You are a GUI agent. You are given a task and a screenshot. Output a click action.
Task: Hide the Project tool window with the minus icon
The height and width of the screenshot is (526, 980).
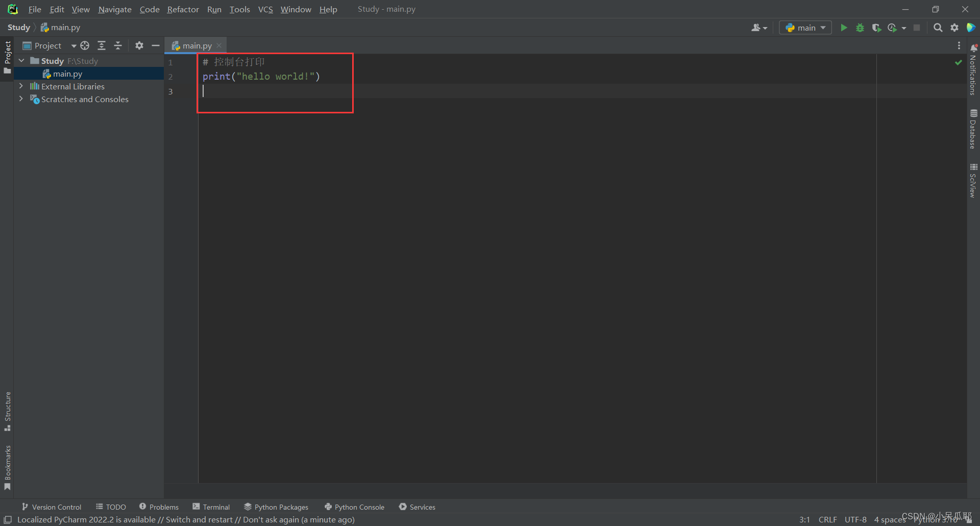coord(156,45)
